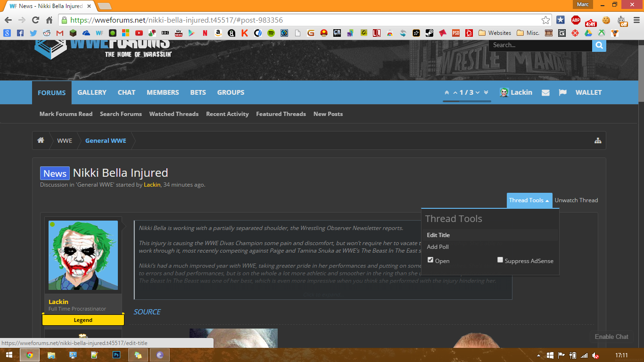Open the SOURCE link in post

pyautogui.click(x=147, y=312)
